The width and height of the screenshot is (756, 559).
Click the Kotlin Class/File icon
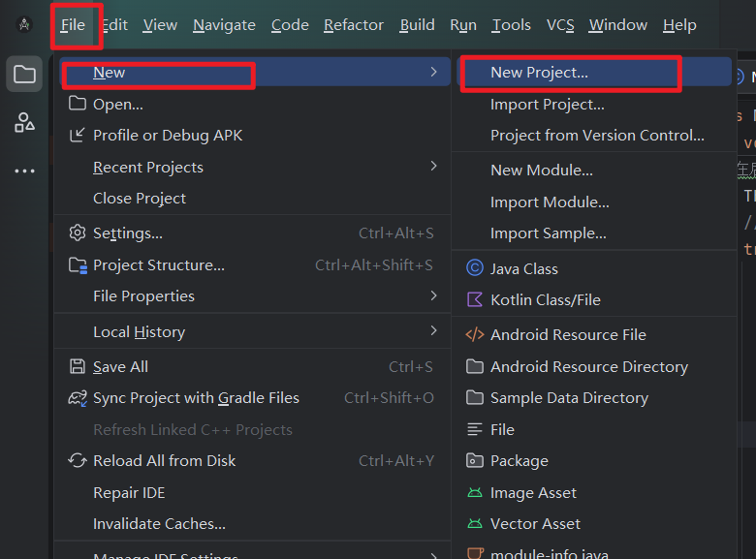click(x=474, y=299)
